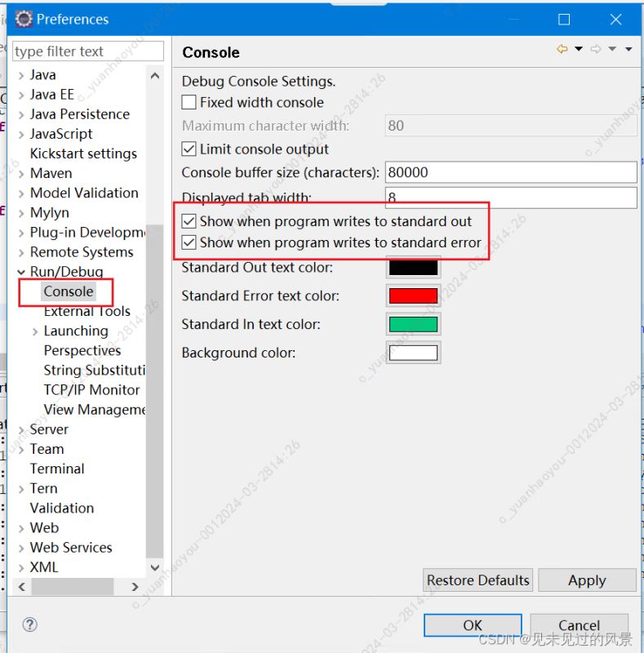Click the tree vertical scrollbar thumb

155,391
